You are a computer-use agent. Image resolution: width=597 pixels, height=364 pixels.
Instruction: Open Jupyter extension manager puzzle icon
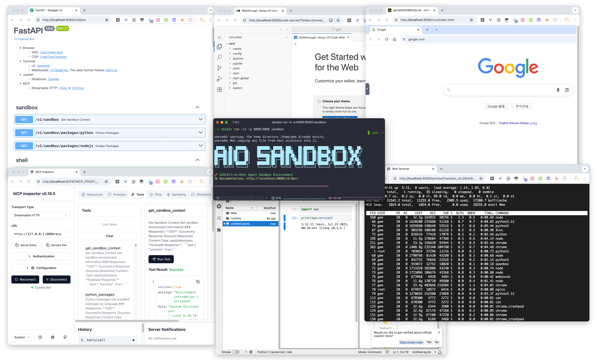pos(219,230)
